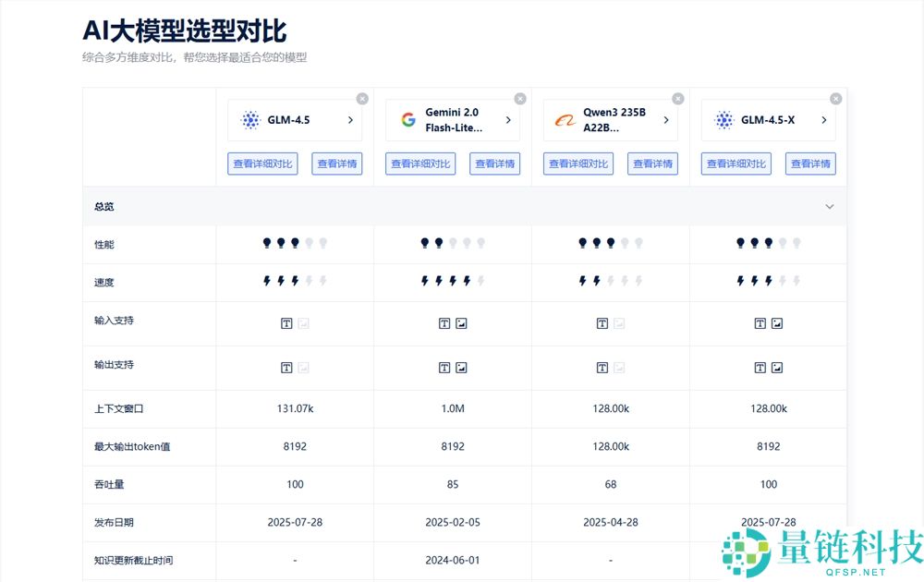Click 查看详情 under GLM-4.5-X
The width and height of the screenshot is (924, 582).
click(x=810, y=164)
